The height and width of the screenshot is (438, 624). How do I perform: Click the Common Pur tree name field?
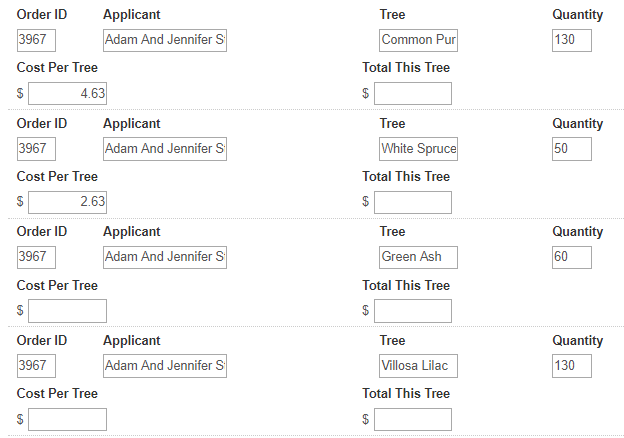[x=418, y=40]
